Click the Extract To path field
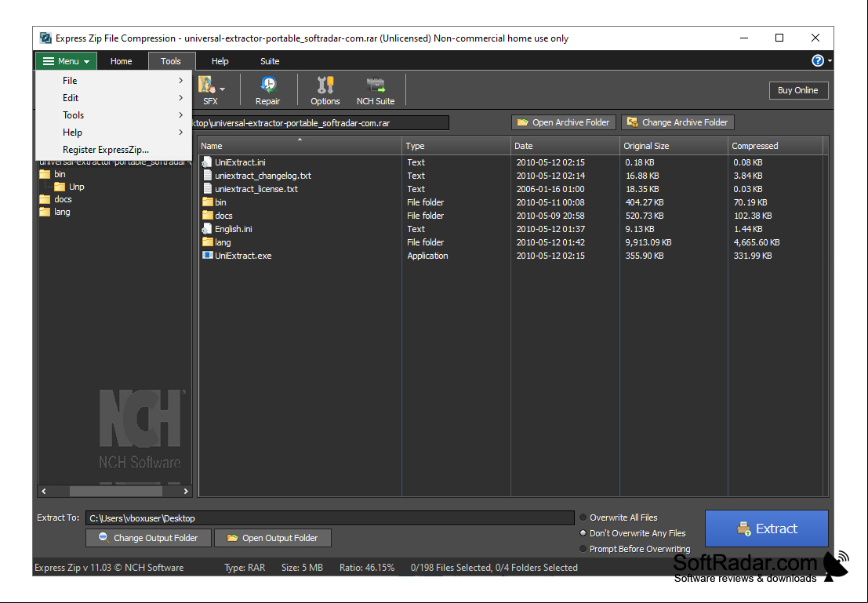Screen dimensions: 868x603 (x=330, y=518)
